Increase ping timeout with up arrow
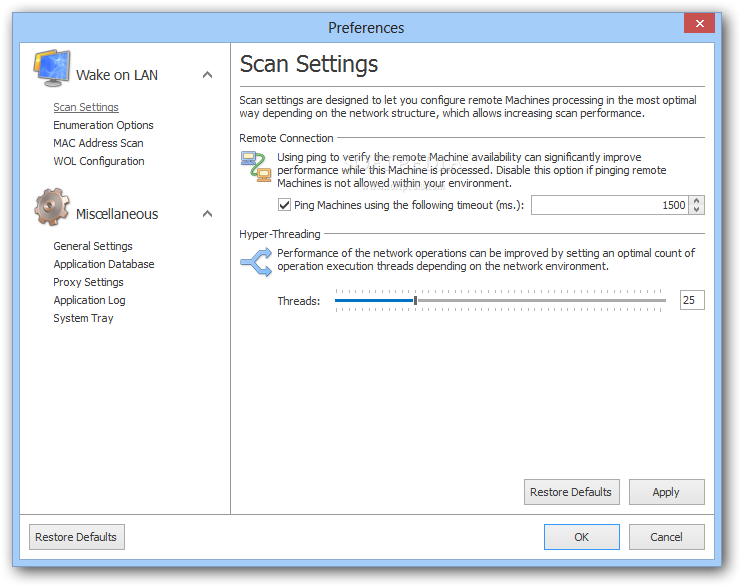The image size is (742, 587). point(696,201)
